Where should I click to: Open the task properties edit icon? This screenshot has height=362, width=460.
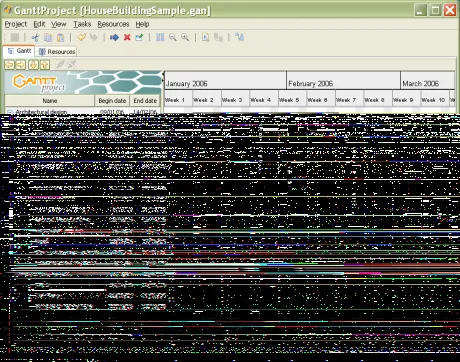[139, 37]
